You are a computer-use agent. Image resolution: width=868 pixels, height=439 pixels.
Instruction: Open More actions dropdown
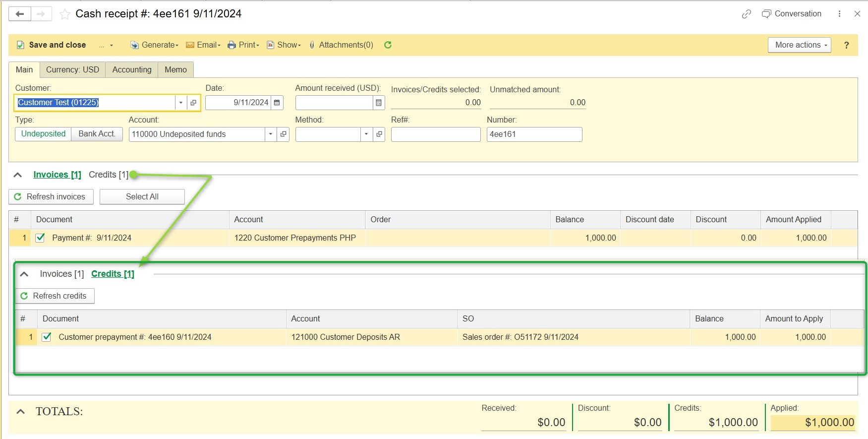tap(800, 45)
